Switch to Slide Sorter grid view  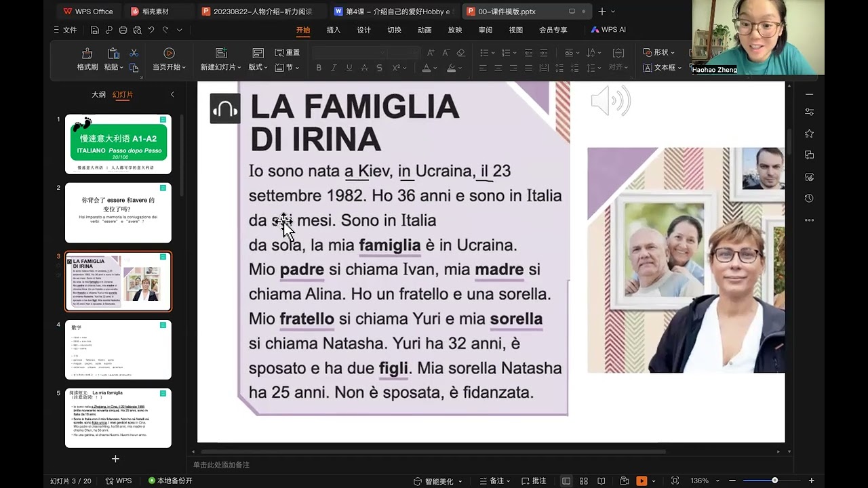(584, 481)
